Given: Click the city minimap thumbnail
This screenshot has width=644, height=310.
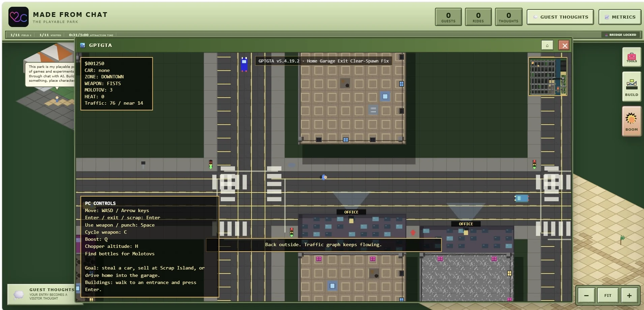Looking at the screenshot, I should pos(548,77).
